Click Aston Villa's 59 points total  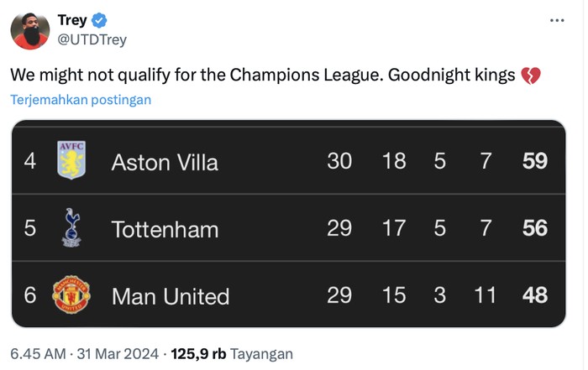click(x=535, y=160)
